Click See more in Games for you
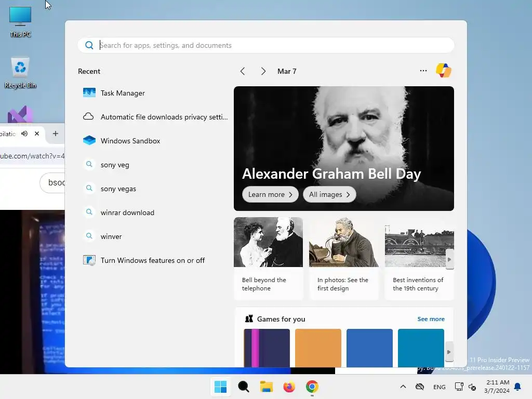Viewport: 532px width, 399px height. pos(431,319)
